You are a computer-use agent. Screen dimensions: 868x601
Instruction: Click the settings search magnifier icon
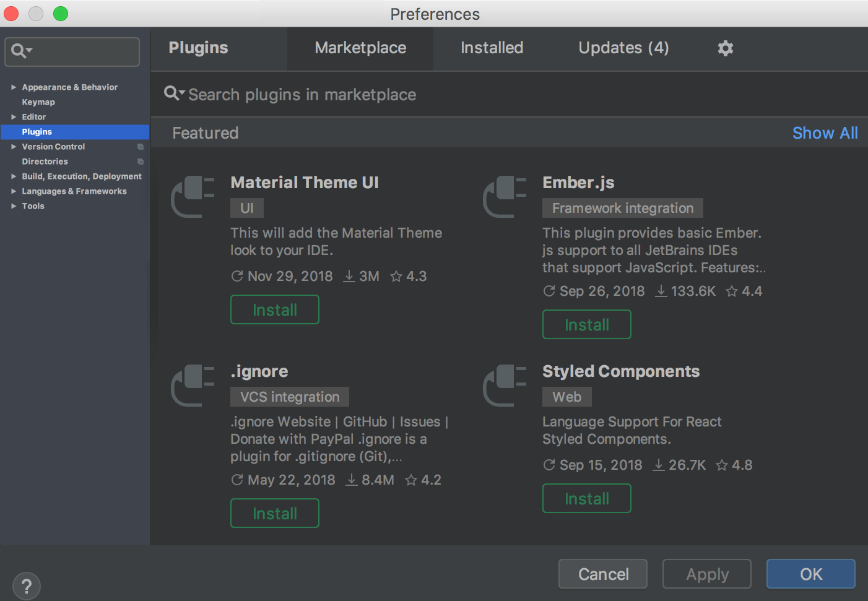[22, 51]
